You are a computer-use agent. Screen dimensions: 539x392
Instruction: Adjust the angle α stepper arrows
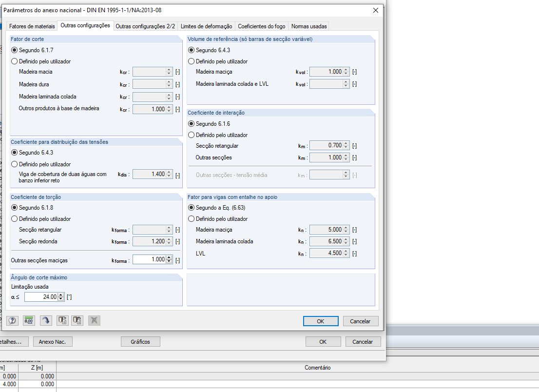[x=61, y=297]
